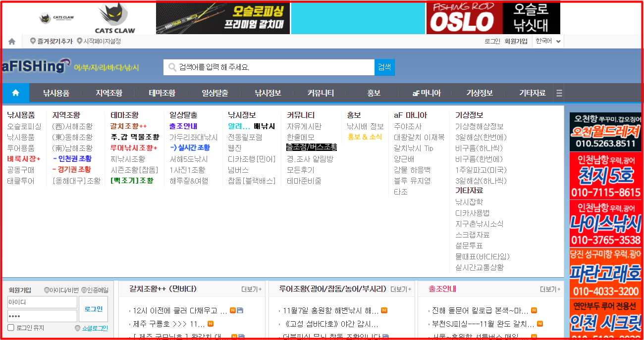Image resolution: width=644 pixels, height=340 pixels.
Task: Click 시작페이지설정 link
Action: point(99,42)
